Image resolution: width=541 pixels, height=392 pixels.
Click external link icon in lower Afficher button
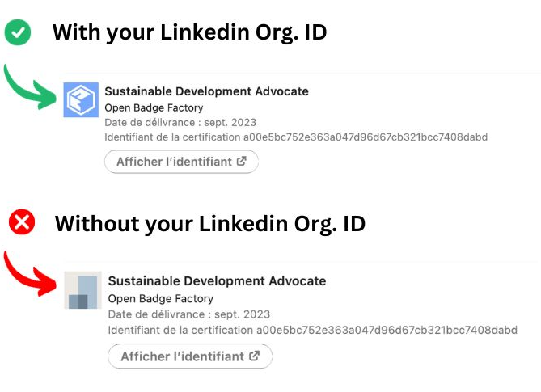[254, 356]
